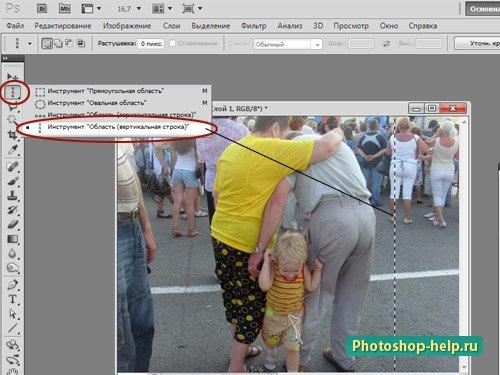The image size is (500, 375).
Task: Click the document title "Слой 1, RGB/8*)"
Action: click(x=239, y=109)
